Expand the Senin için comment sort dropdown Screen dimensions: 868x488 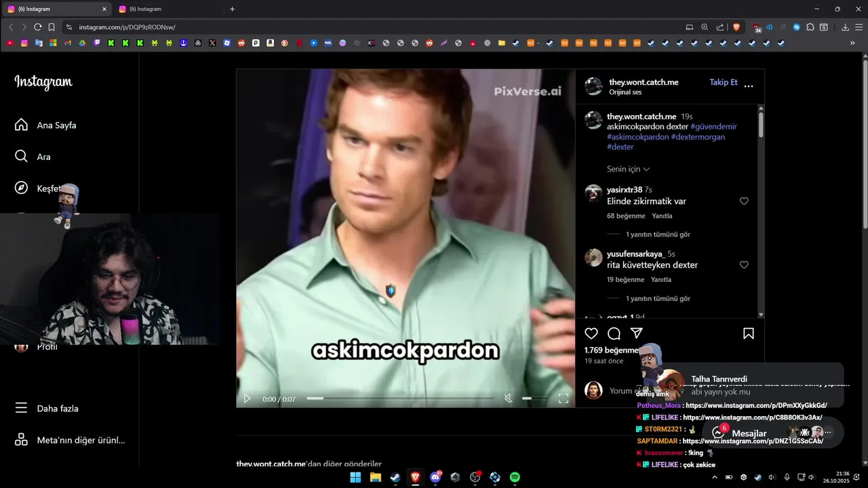click(x=629, y=169)
